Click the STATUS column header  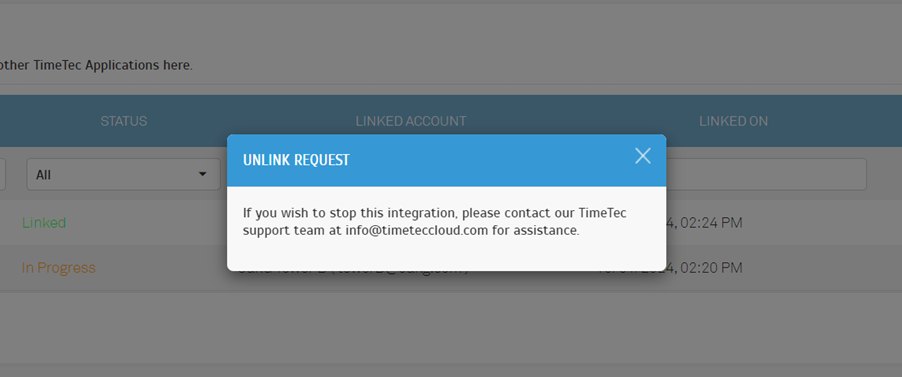pos(124,121)
